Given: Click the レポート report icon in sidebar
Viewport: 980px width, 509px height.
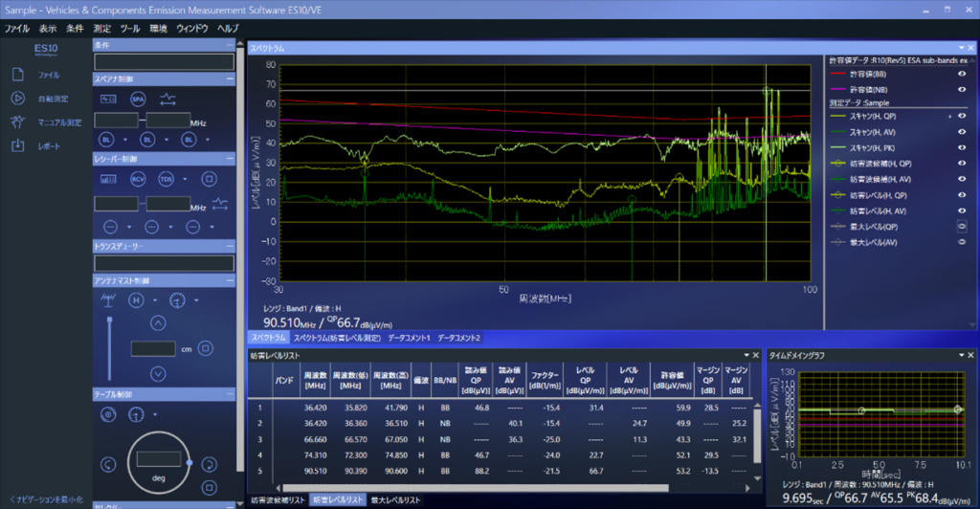Looking at the screenshot, I should pyautogui.click(x=17, y=145).
